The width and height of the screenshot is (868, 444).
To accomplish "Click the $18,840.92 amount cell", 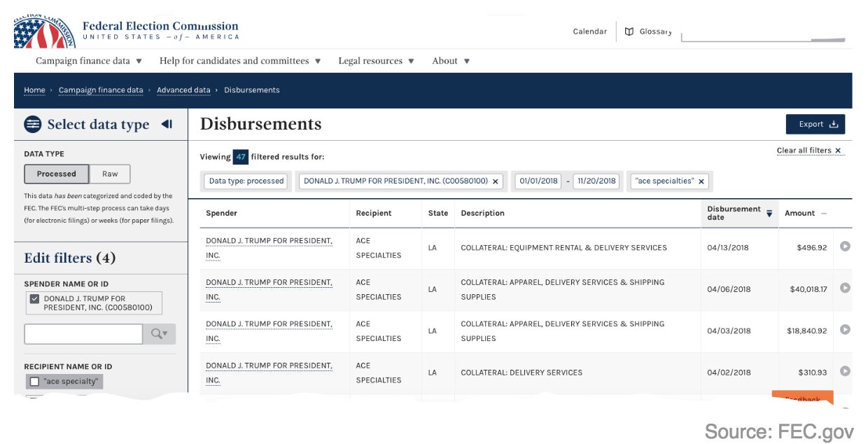I will pos(807,331).
